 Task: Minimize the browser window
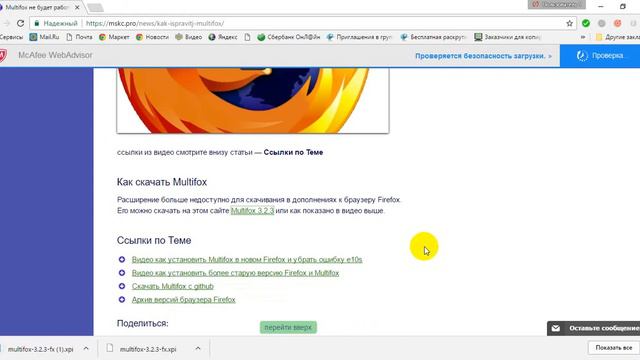coord(600,7)
